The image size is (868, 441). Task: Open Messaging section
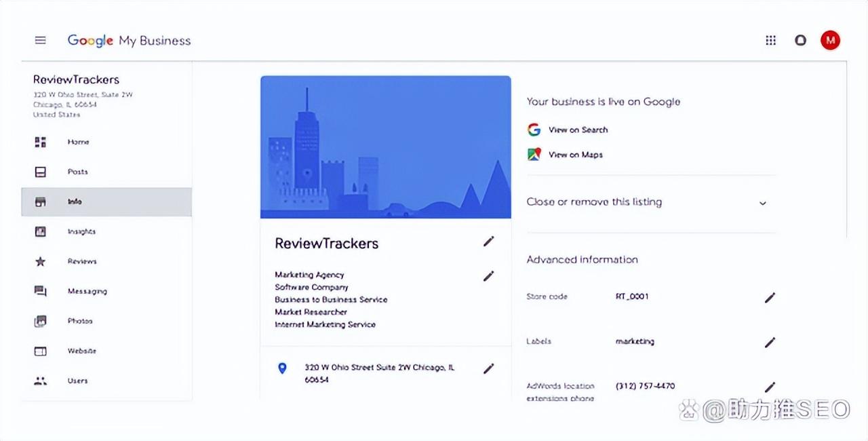[87, 291]
